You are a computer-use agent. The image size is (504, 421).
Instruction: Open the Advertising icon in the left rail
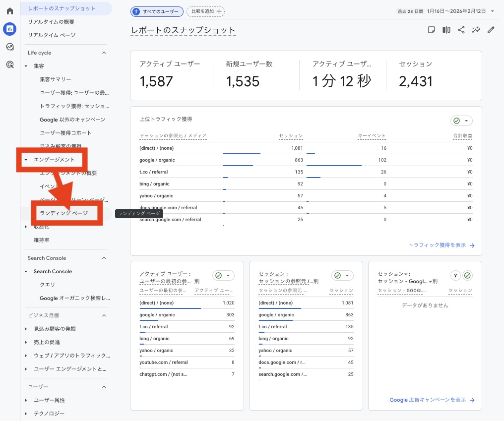coord(9,65)
